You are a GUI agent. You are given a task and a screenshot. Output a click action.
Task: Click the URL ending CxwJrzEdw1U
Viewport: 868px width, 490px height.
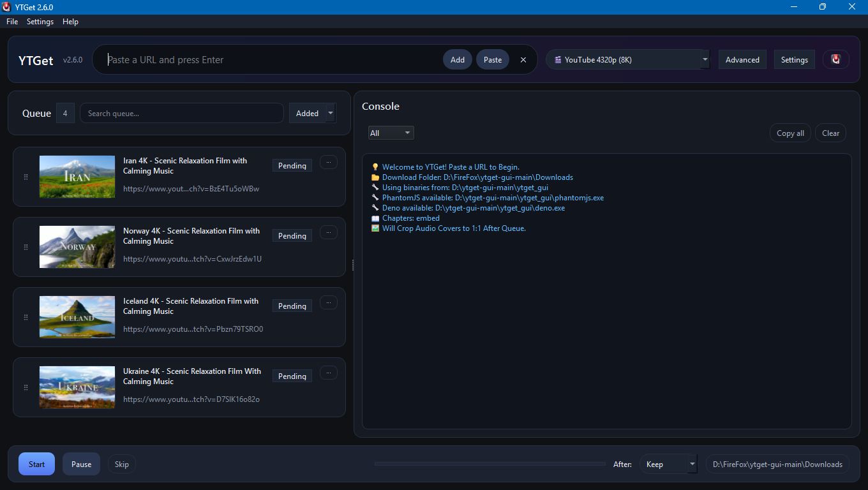(192, 259)
